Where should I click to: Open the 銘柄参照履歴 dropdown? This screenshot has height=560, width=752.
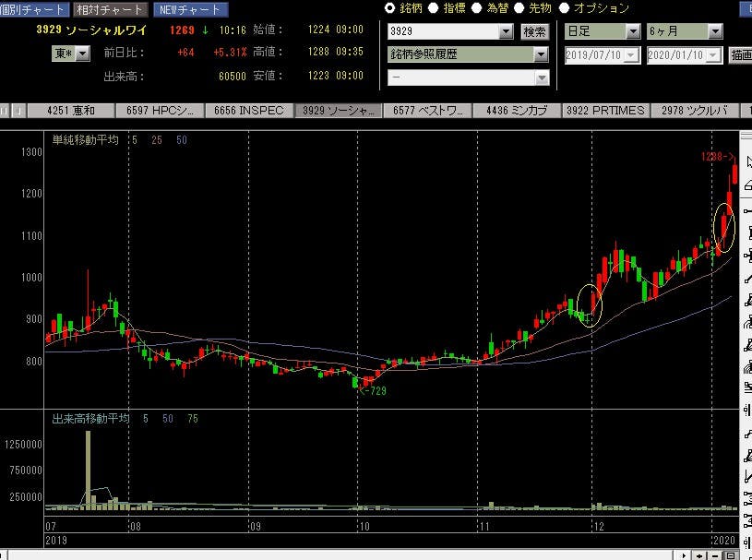tap(542, 54)
